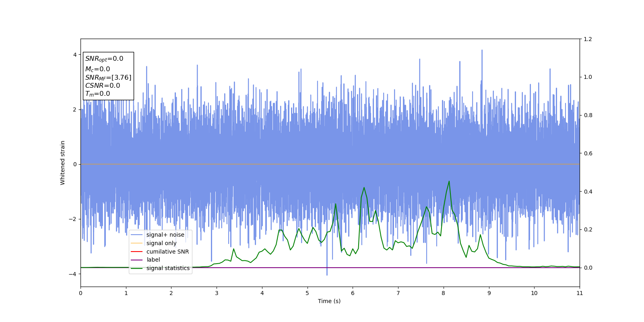644x322 pixels.
Task: Click x-axis tick label 11
Action: [x=580, y=293]
